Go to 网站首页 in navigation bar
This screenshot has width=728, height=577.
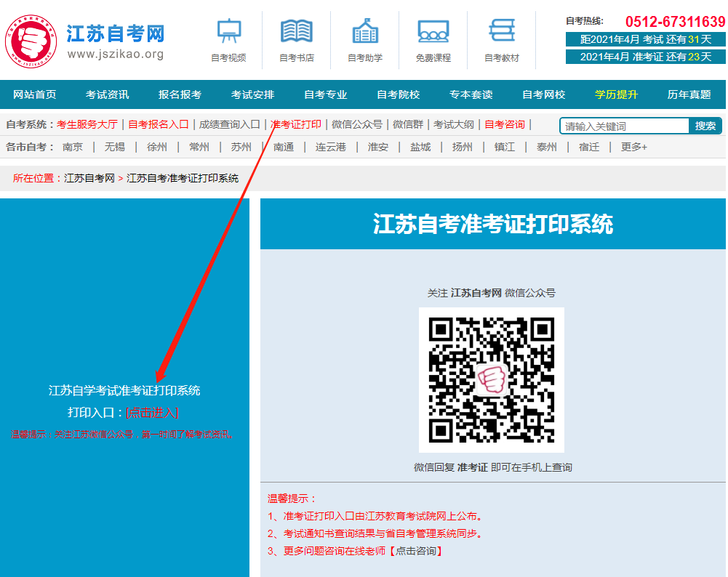pyautogui.click(x=35, y=94)
